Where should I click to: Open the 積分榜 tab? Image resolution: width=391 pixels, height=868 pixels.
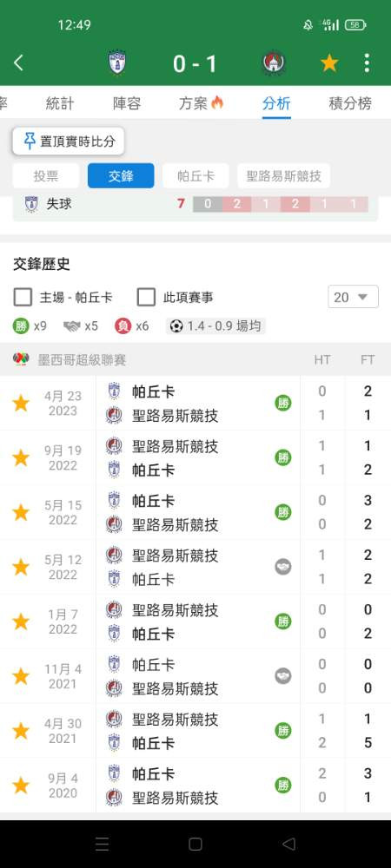[350, 103]
